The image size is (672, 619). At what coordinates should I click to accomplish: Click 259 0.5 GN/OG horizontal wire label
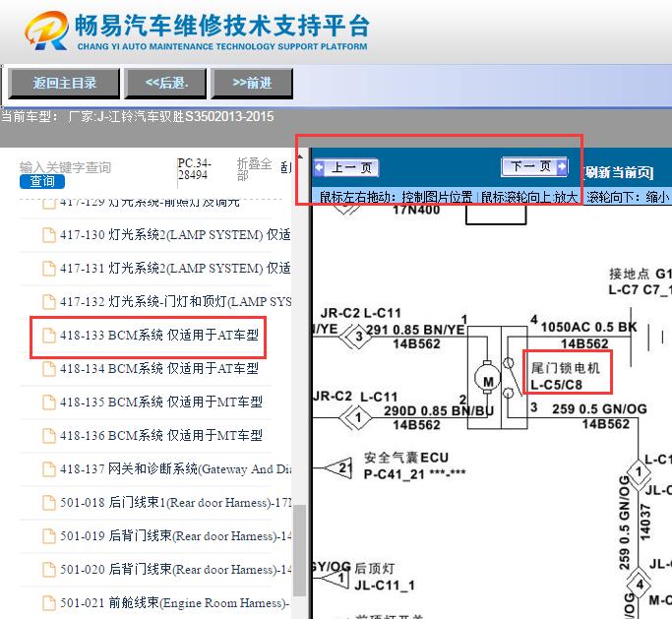pos(599,409)
